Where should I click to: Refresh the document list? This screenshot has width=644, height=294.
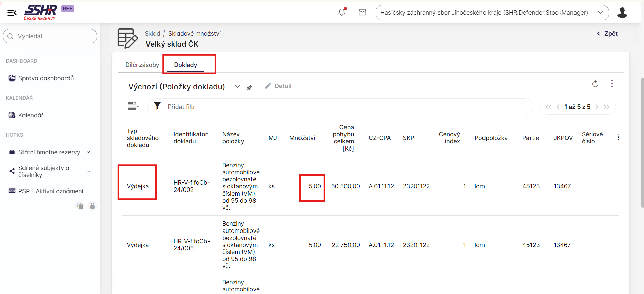[595, 84]
